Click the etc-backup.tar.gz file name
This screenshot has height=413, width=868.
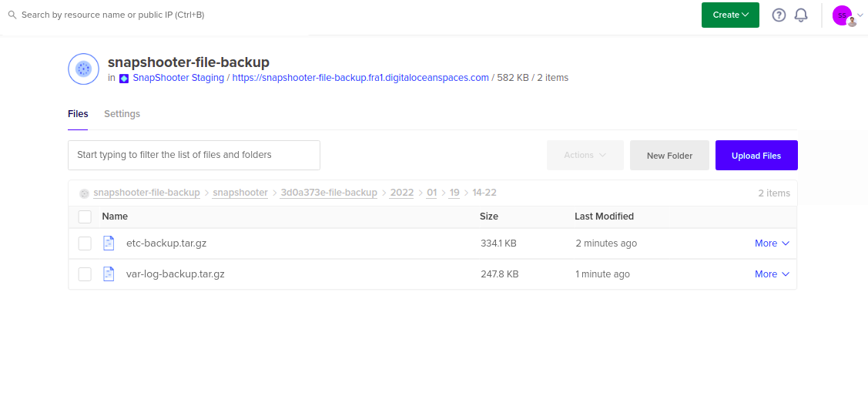pos(166,243)
